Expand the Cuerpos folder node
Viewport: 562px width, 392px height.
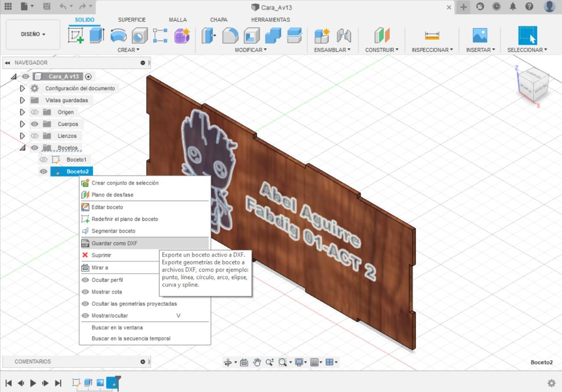(x=22, y=124)
